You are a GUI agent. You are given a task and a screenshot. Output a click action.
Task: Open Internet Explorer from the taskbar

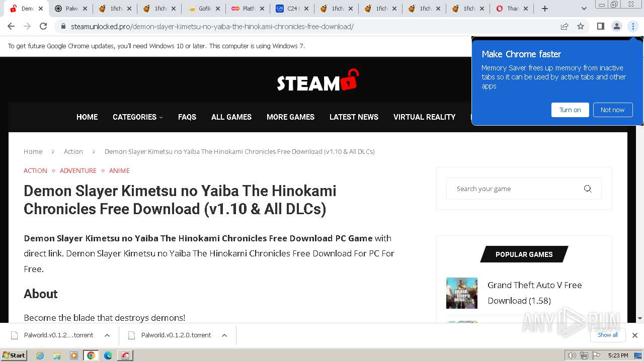tap(40, 355)
